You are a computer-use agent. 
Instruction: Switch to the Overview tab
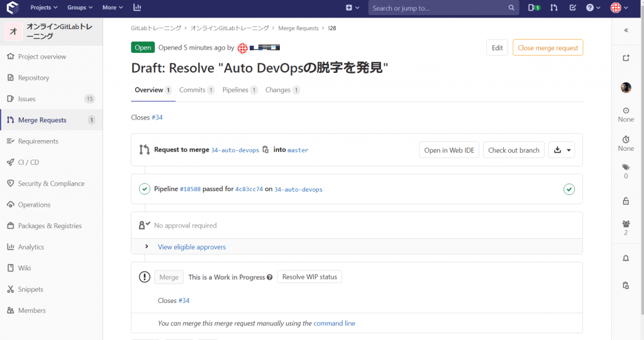[x=153, y=90]
